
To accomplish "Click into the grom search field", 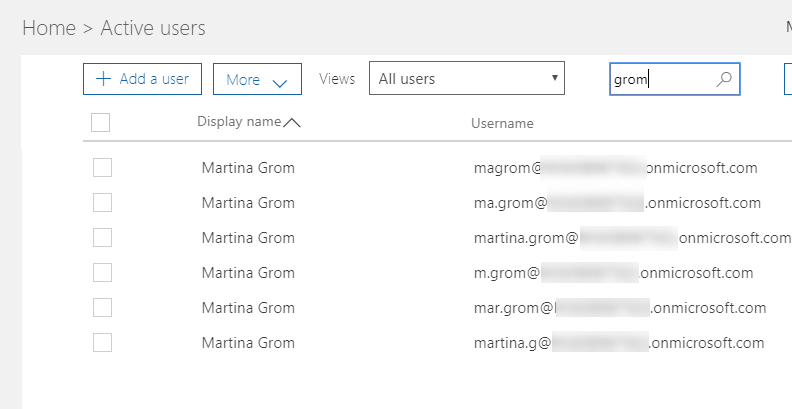I will tap(674, 79).
